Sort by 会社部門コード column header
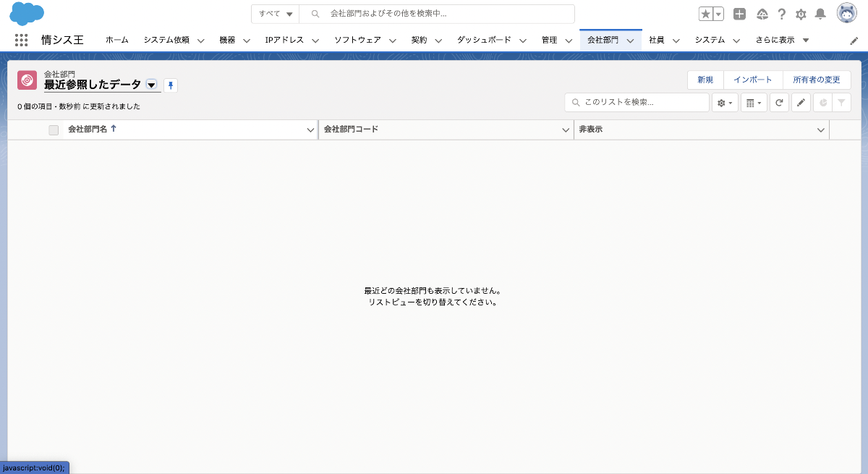 [x=351, y=130]
